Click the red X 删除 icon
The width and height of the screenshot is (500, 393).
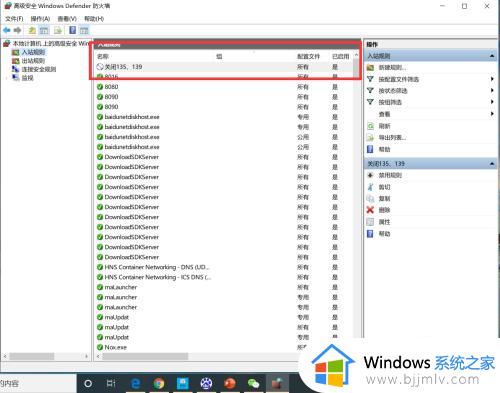coord(370,210)
